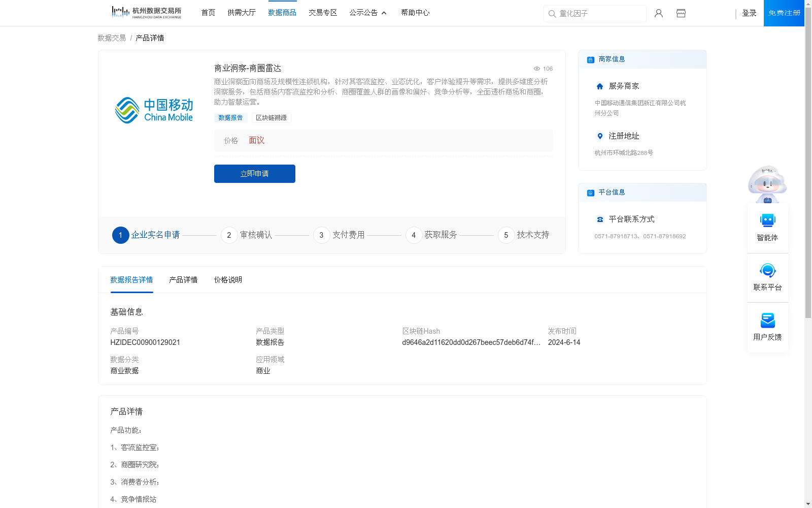Viewport: 812px width, 508px height.
Task: Click step 4 circle 获取服务
Action: (x=414, y=235)
